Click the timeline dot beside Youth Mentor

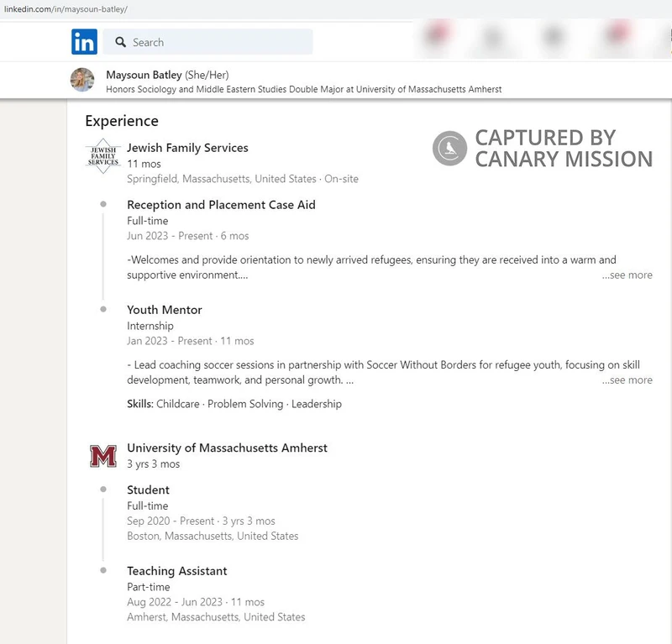tap(103, 308)
